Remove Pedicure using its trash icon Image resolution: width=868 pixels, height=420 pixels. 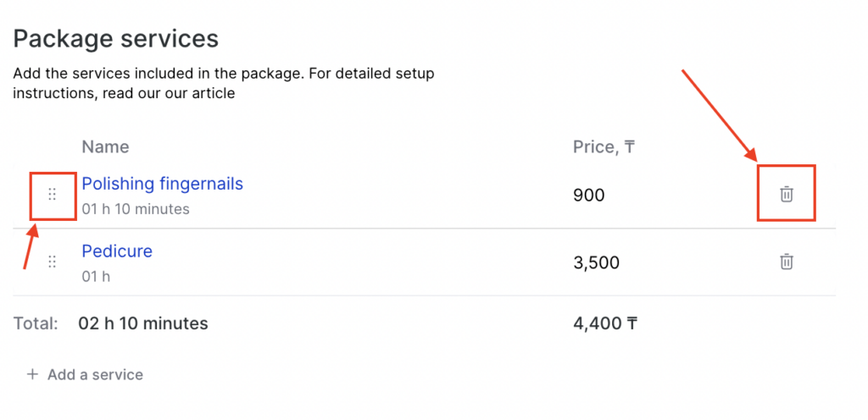pos(787,262)
